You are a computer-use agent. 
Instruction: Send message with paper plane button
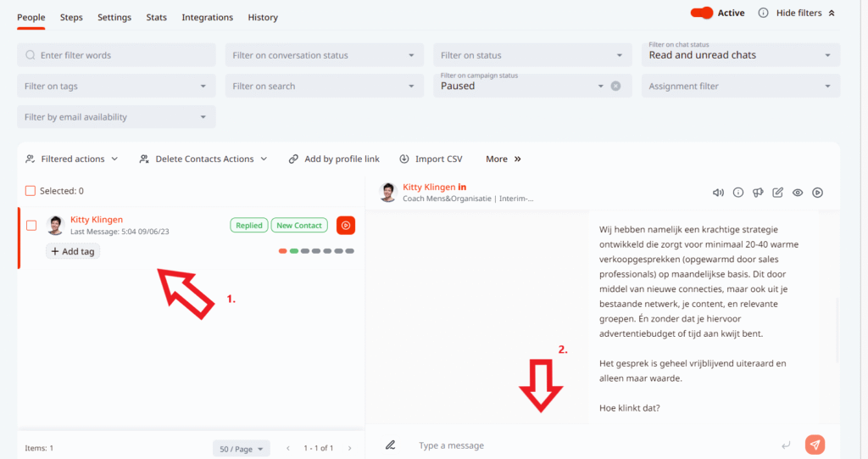click(815, 445)
